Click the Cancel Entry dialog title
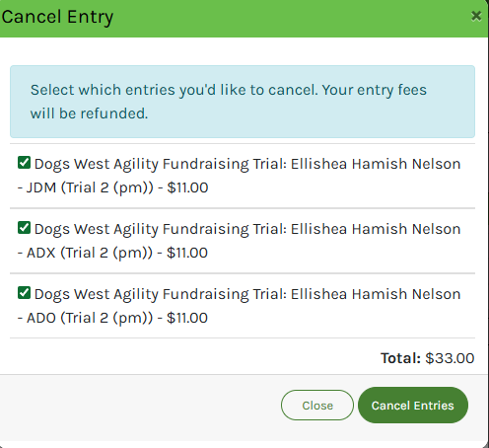Image resolution: width=489 pixels, height=448 pixels. 57,17
